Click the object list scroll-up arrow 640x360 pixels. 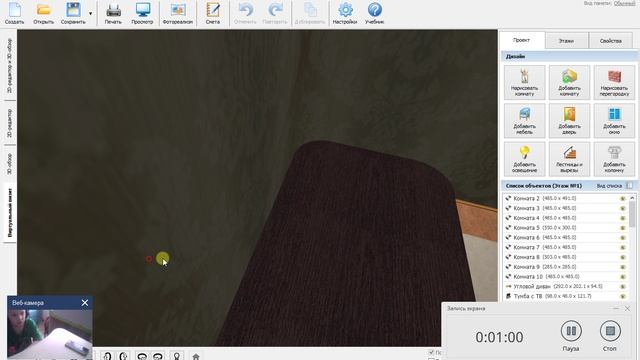pos(632,198)
